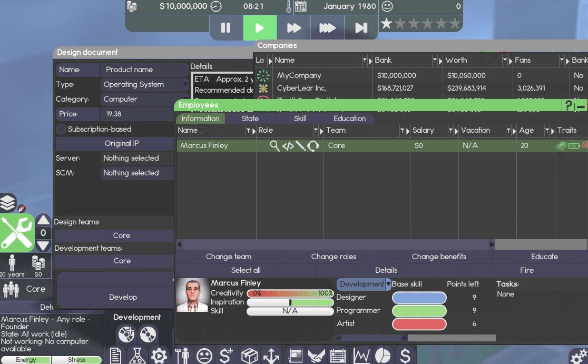The width and height of the screenshot is (588, 364).
Task: Open the pie chart icon
Action: click(x=383, y=356)
